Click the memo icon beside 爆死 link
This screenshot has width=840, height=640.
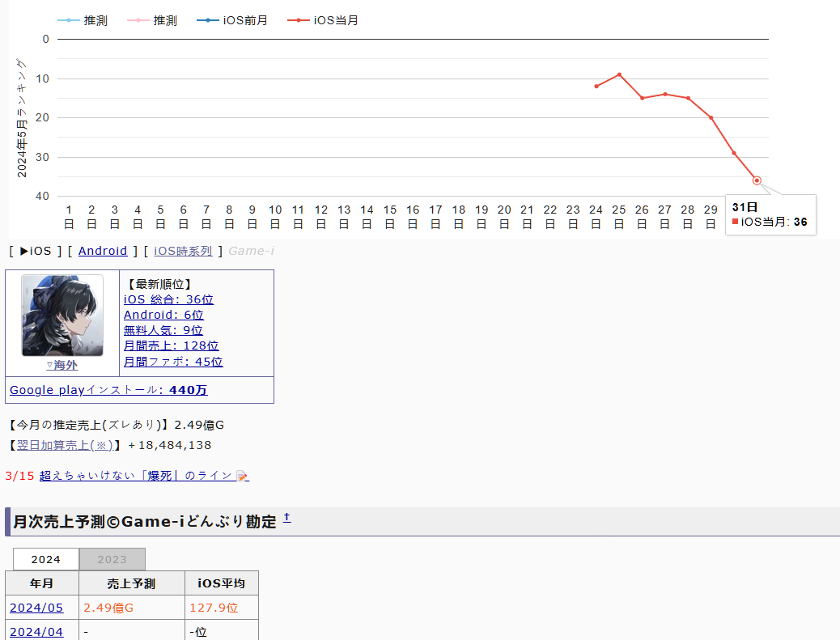coord(243,476)
